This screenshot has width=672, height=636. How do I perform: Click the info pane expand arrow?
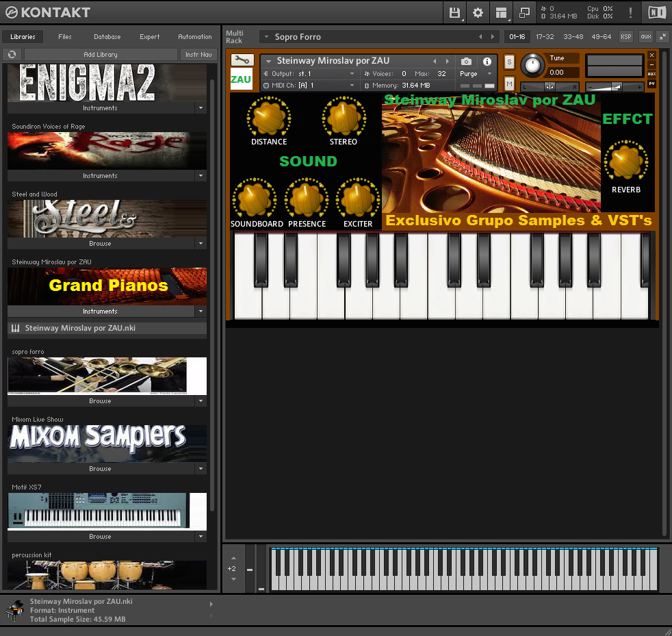[x=211, y=605]
